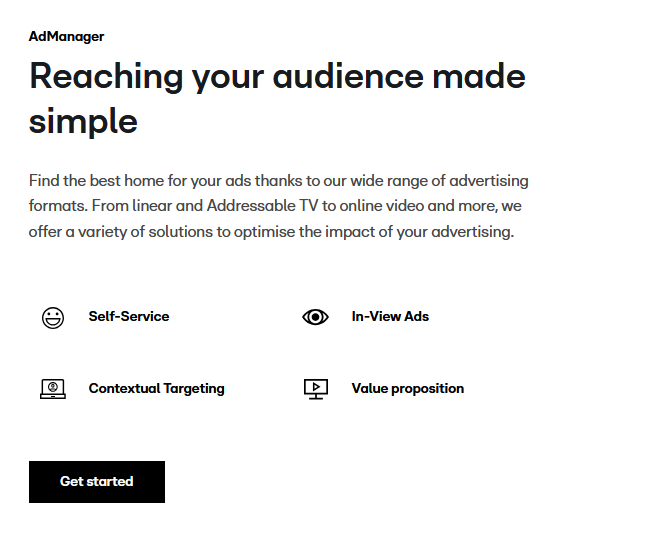
Task: Click the smiley face Self-Service icon
Action: click(x=53, y=318)
